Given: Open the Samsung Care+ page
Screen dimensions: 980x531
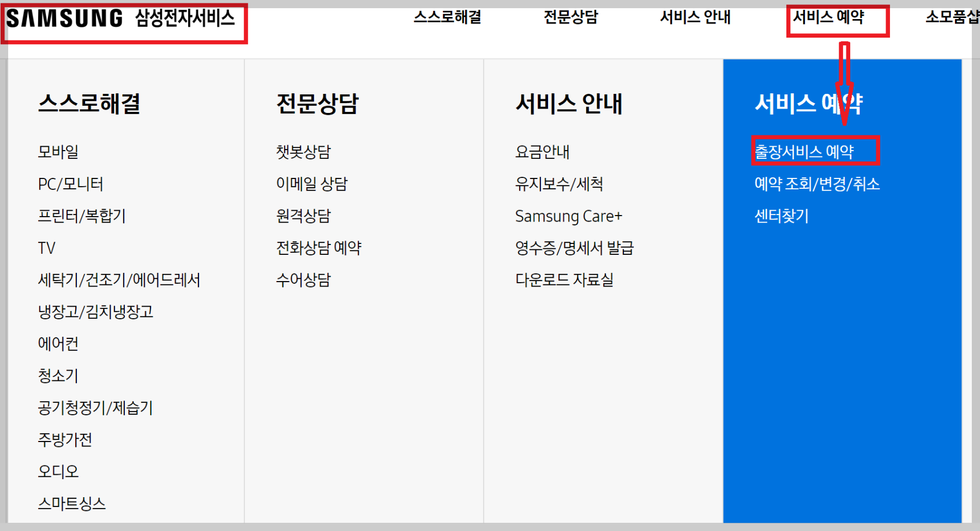Looking at the screenshot, I should pos(569,216).
